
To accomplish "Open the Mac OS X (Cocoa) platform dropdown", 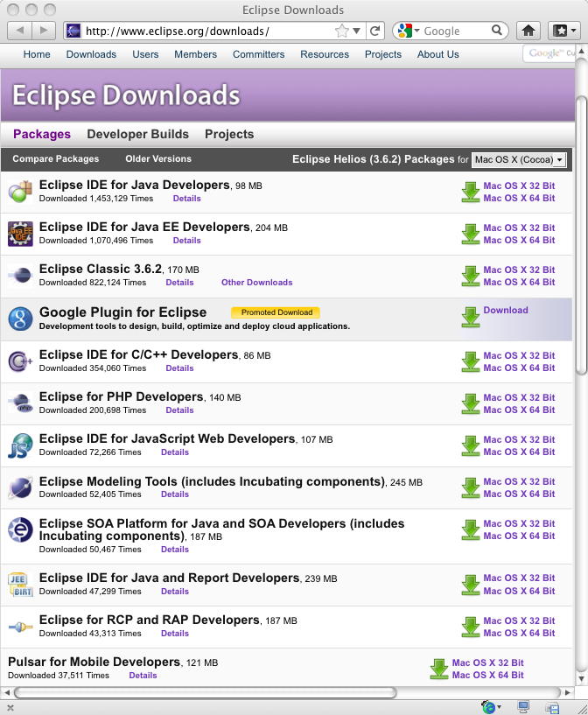I will point(519,159).
